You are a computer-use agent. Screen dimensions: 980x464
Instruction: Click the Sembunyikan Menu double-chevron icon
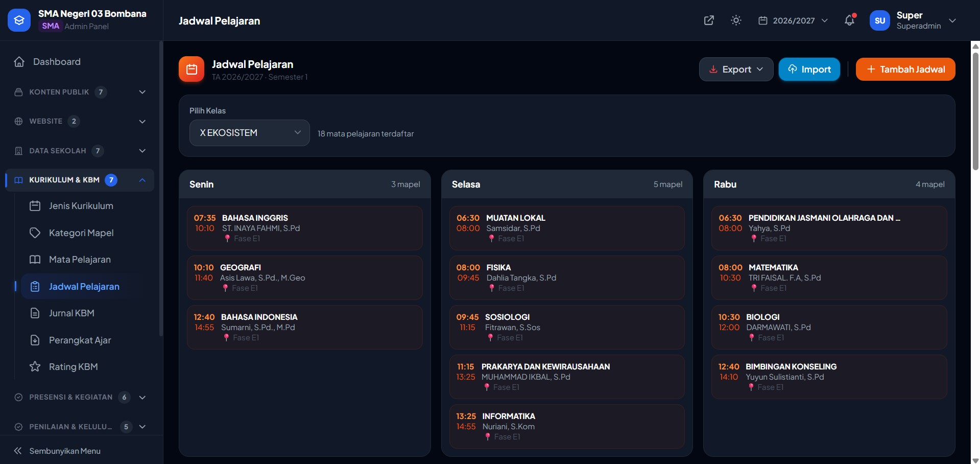(18, 451)
